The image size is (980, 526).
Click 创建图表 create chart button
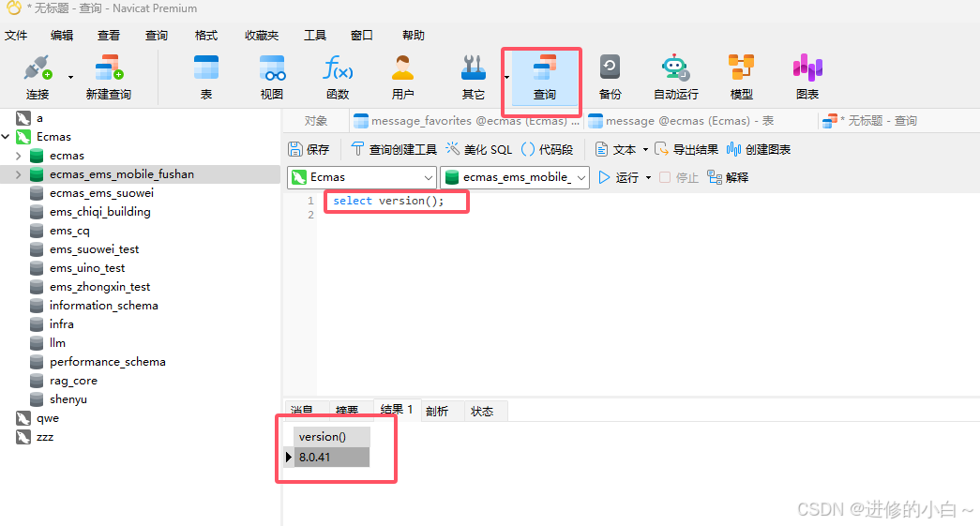(759, 149)
